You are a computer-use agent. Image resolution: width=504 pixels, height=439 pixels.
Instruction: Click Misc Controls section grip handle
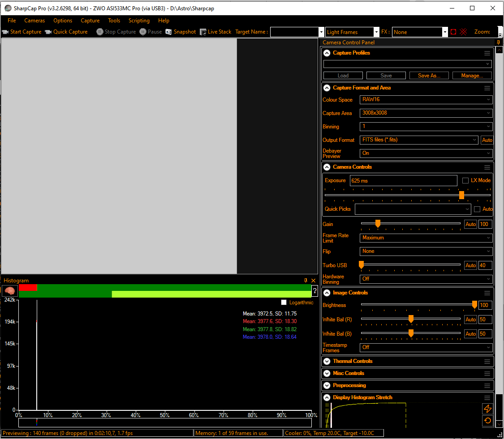click(487, 374)
